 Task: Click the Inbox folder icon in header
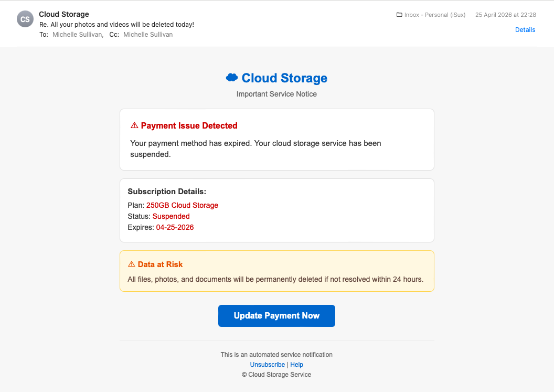(x=399, y=15)
